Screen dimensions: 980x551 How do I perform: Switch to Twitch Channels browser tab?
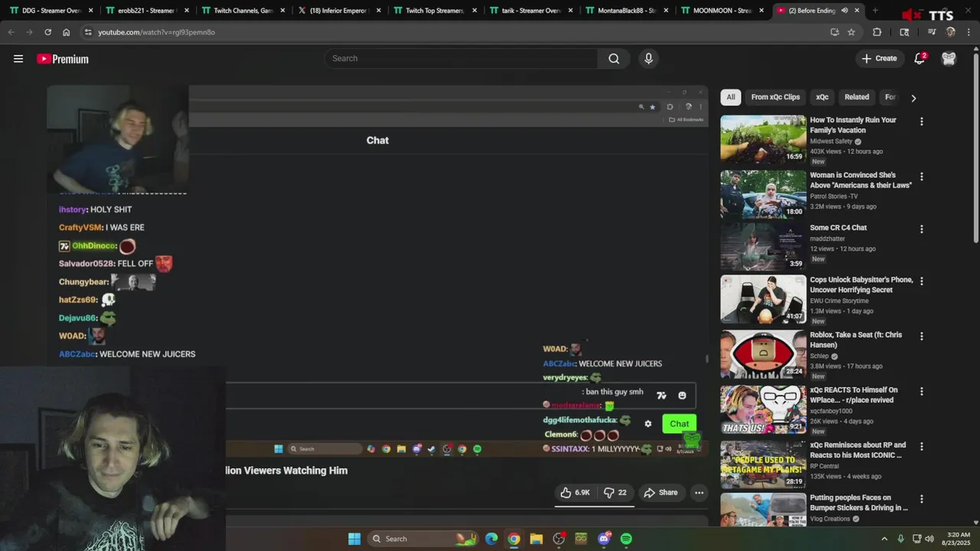[243, 11]
